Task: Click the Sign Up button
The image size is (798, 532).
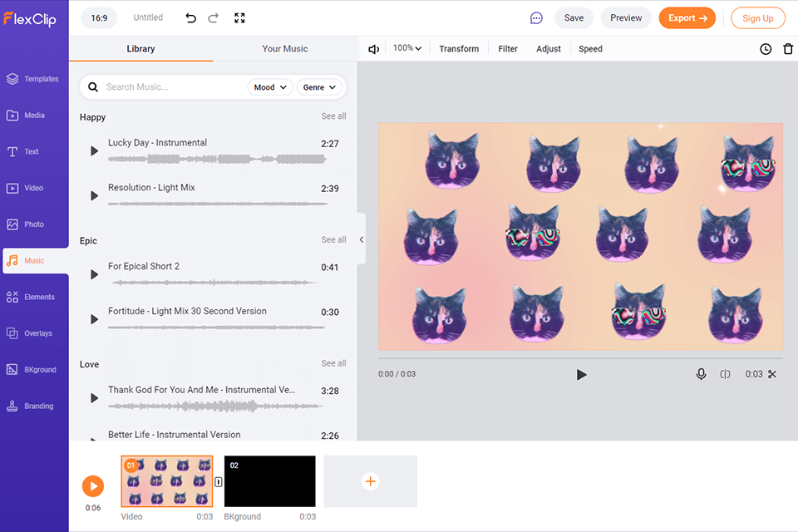Action: point(758,18)
